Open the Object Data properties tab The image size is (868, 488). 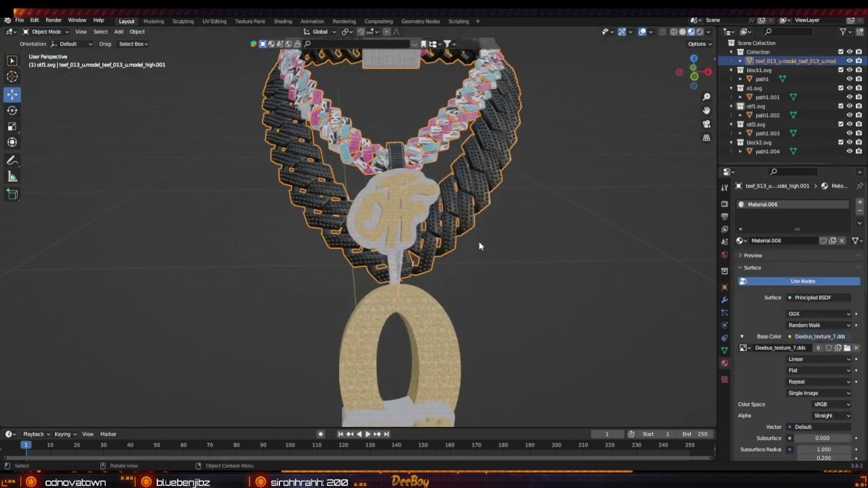[724, 350]
